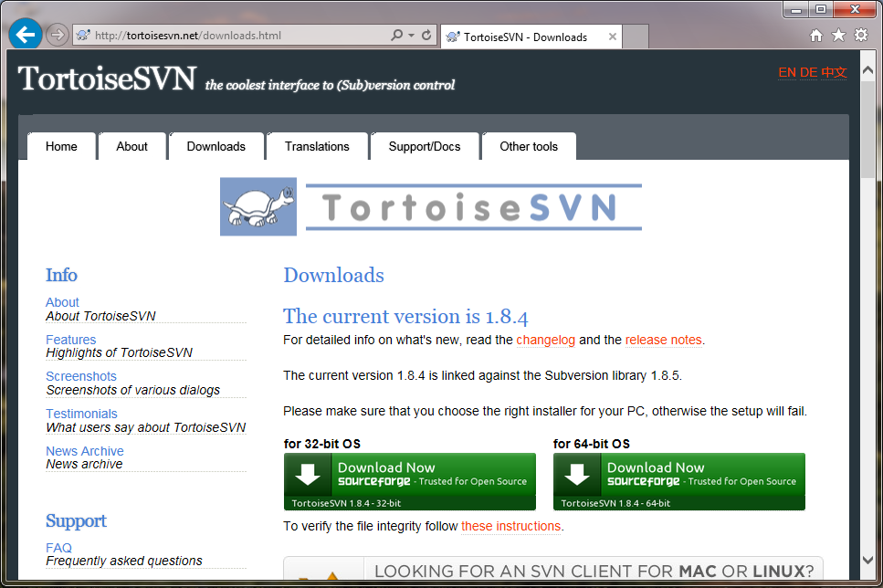Click the browser Forward arrow button
This screenshot has width=883, height=588.
click(x=57, y=35)
